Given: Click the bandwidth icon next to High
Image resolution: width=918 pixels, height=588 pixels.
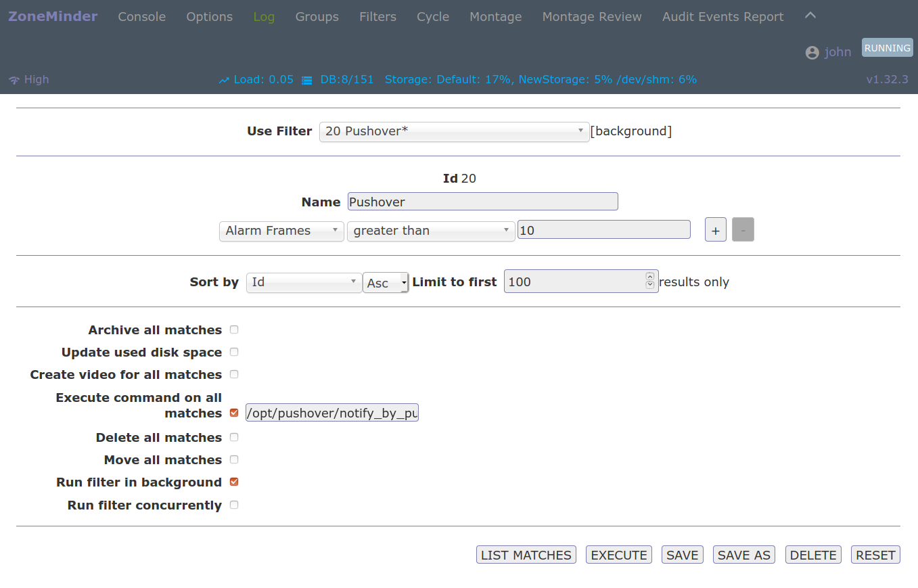Looking at the screenshot, I should pyautogui.click(x=14, y=80).
